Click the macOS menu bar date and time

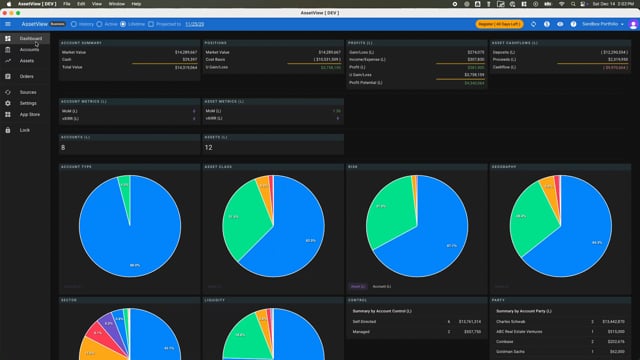point(613,4)
